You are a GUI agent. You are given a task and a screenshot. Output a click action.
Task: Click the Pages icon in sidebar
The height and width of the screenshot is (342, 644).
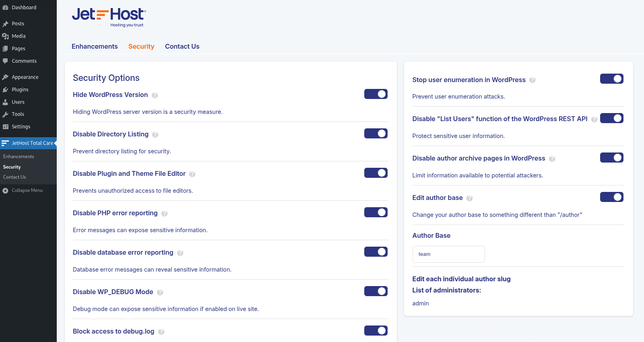pyautogui.click(x=5, y=49)
